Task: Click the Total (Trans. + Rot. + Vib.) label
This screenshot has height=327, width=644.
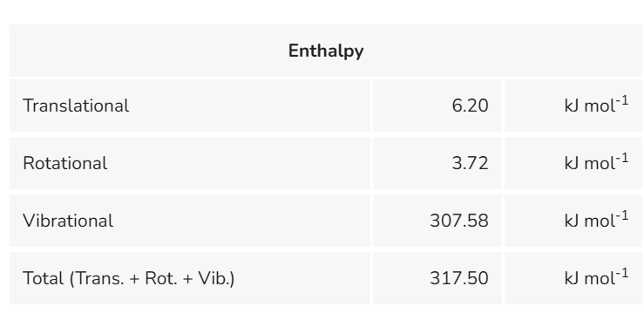Action: [x=129, y=278]
